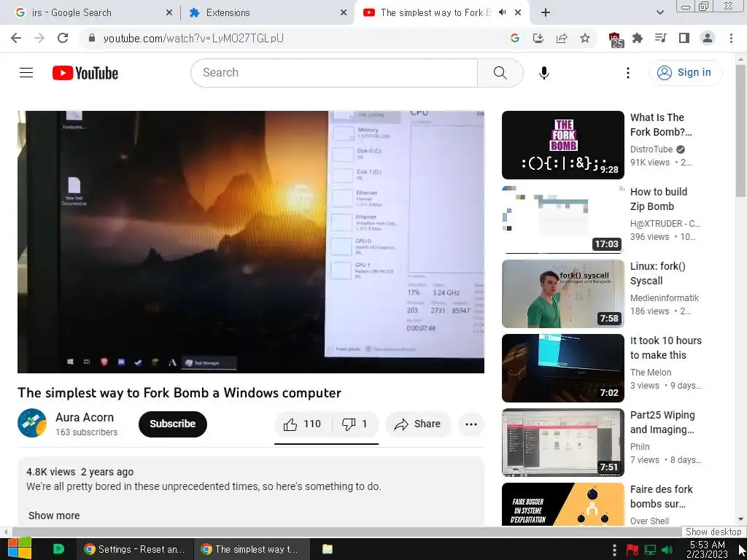Click the lock icon site info
The height and width of the screenshot is (560, 747).
[x=92, y=38]
